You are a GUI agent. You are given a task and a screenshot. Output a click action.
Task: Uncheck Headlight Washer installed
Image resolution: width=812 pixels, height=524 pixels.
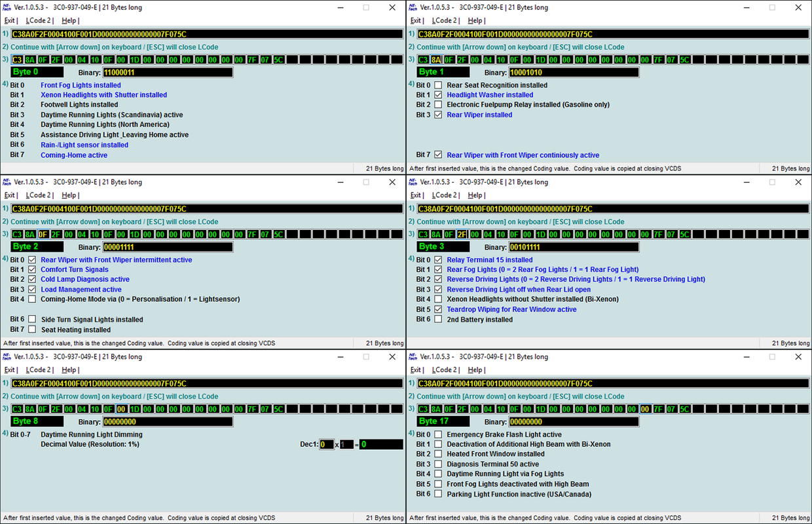point(438,95)
